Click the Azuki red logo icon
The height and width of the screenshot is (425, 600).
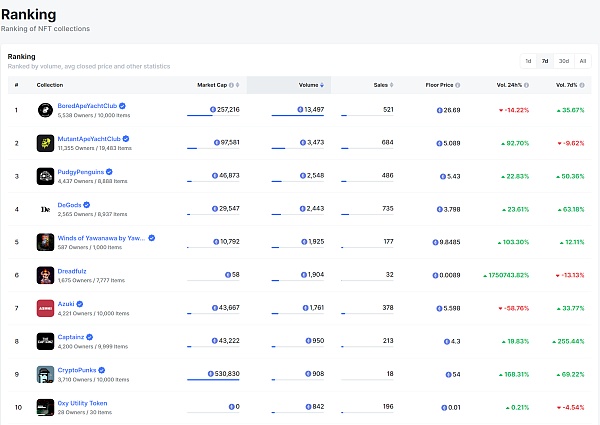45,307
